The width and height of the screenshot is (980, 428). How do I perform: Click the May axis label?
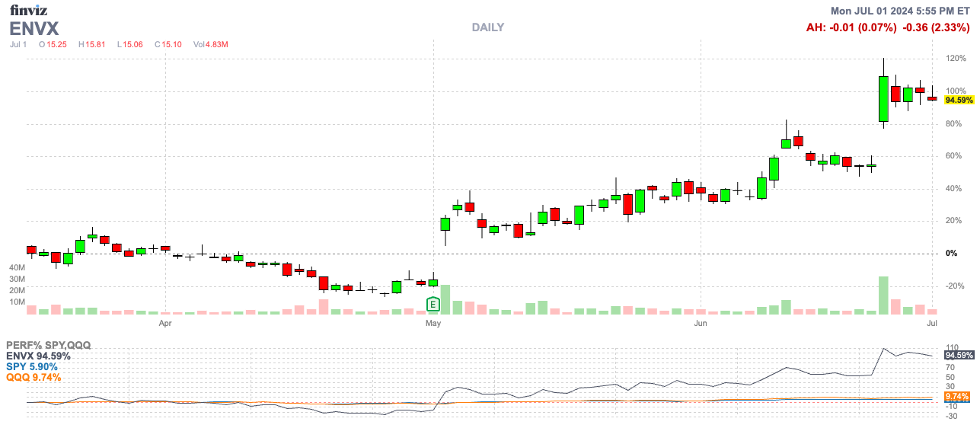click(x=433, y=324)
